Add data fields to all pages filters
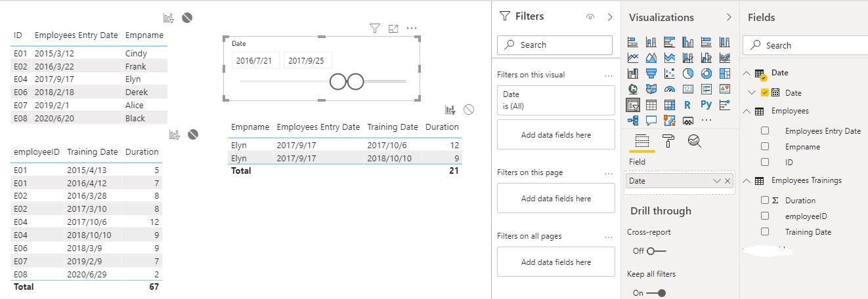This screenshot has width=868, height=299. click(556, 262)
